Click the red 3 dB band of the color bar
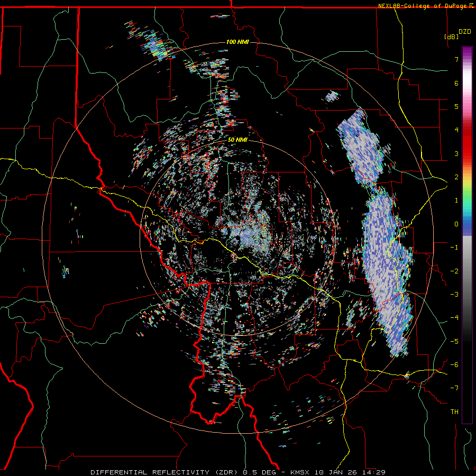The height and width of the screenshot is (476, 476). (467, 153)
